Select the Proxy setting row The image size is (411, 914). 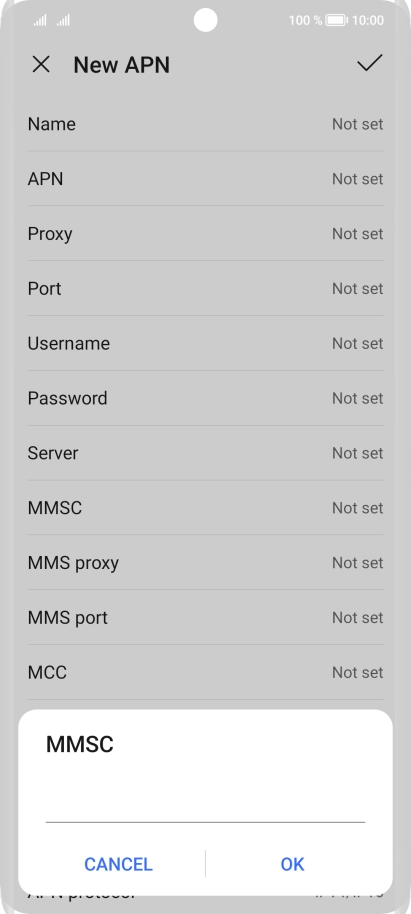205,234
